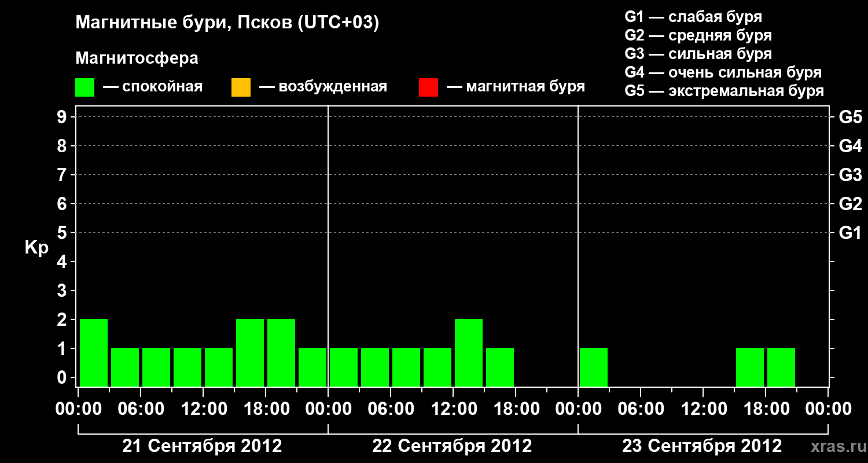Click the '00:00' label starting 21 September
Image resolution: width=868 pixels, height=463 pixels.
[x=78, y=409]
